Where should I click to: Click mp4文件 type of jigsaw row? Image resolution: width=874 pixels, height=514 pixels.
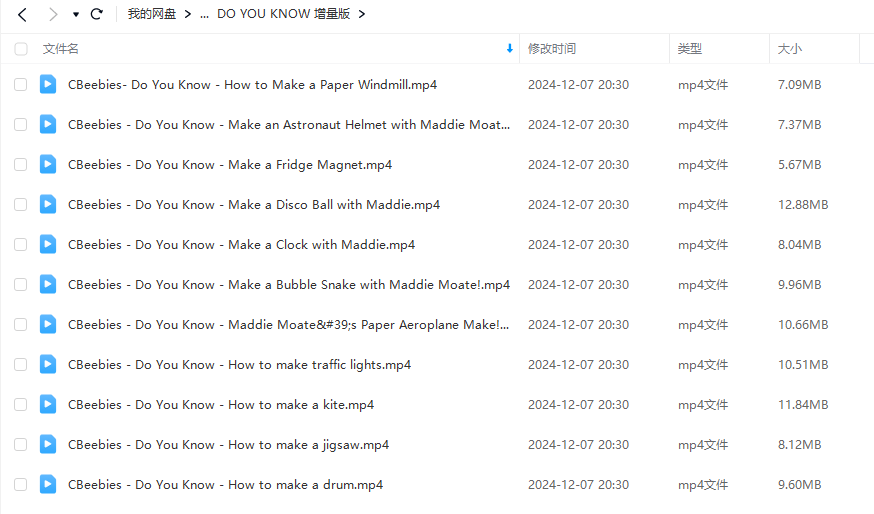703,445
